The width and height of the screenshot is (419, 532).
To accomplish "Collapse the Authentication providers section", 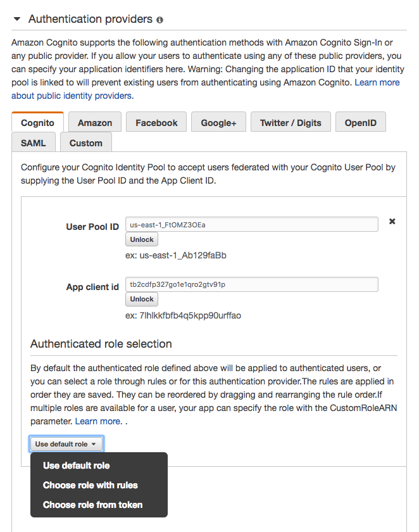I will tap(17, 19).
